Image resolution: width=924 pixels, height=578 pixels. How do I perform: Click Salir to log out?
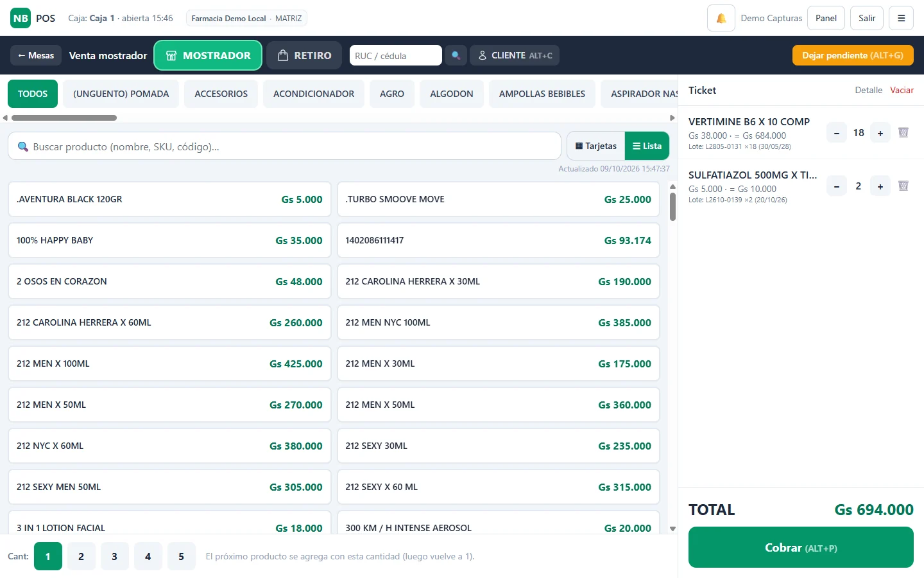(x=867, y=18)
